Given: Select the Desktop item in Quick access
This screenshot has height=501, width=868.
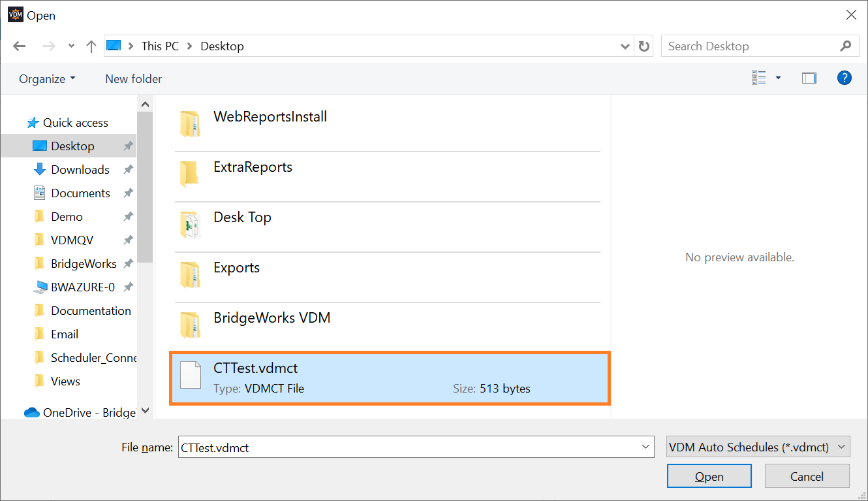Looking at the screenshot, I should click(x=74, y=146).
